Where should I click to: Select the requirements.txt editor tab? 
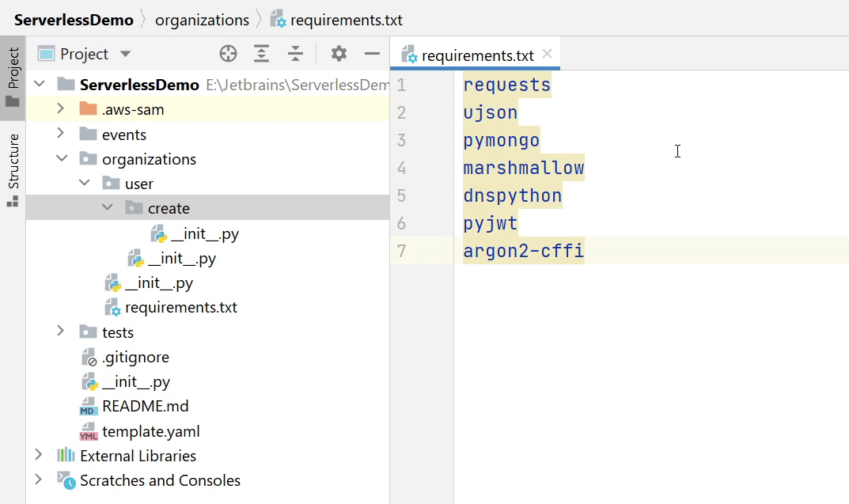pos(477,55)
